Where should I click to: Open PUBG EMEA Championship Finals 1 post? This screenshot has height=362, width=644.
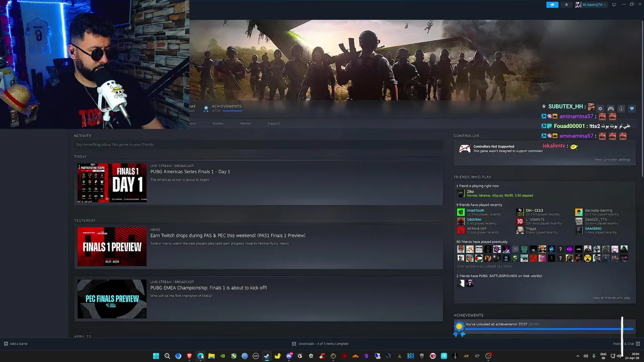coord(209,288)
